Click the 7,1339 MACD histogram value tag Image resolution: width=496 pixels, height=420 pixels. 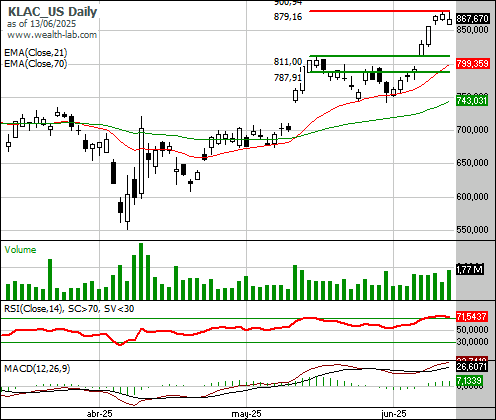(x=470, y=380)
